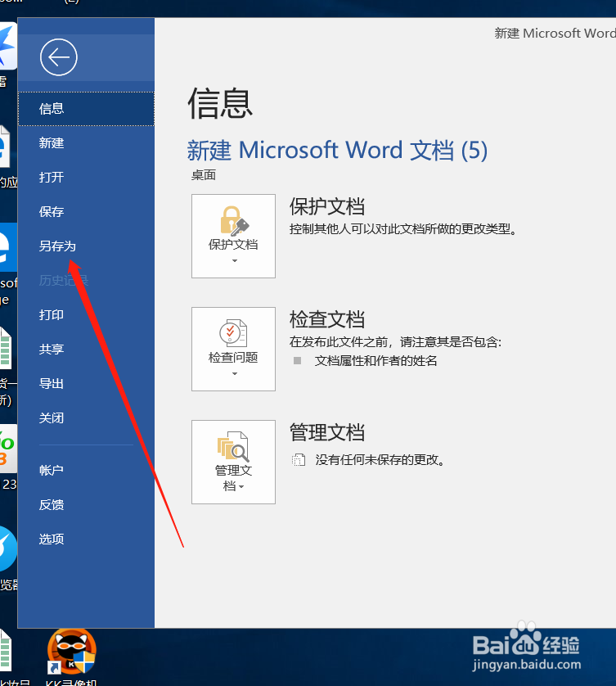Viewport: 616px width, 686px height.
Task: Choose 打开 from the backstage menu
Action: (x=86, y=177)
